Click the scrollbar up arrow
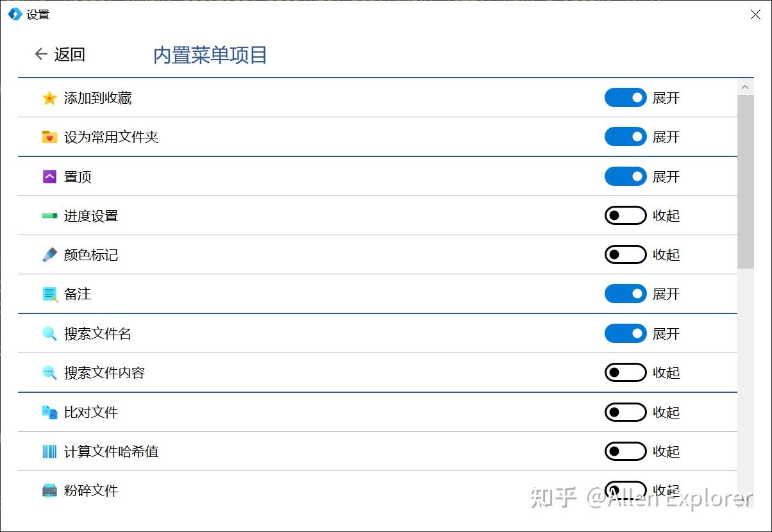 745,87
